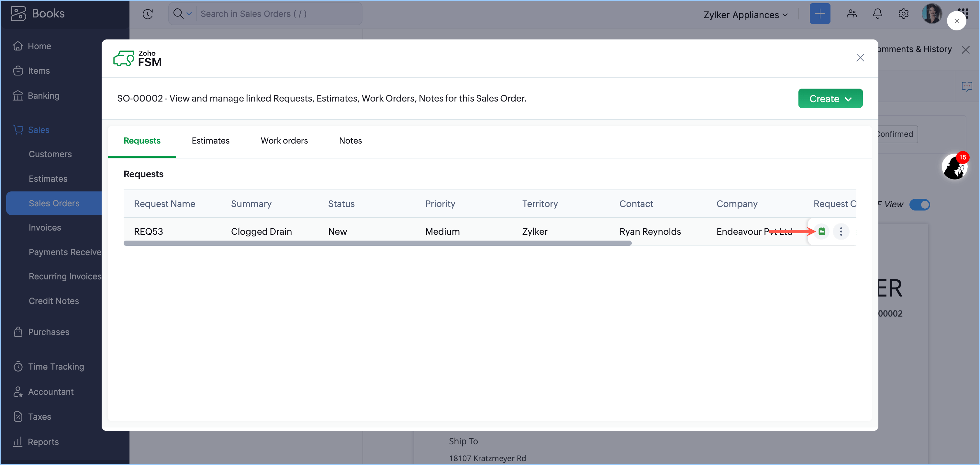Image resolution: width=980 pixels, height=465 pixels.
Task: Click Invoices in the sidebar
Action: 45,227
